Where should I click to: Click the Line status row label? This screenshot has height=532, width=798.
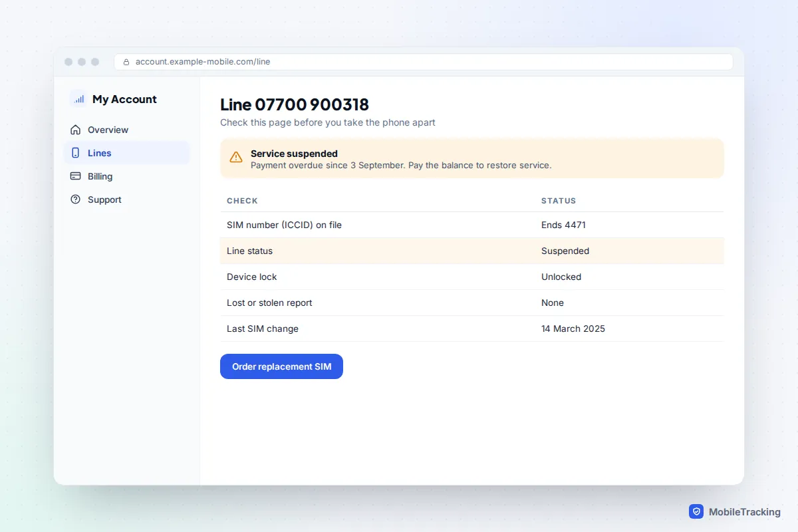[x=249, y=251]
